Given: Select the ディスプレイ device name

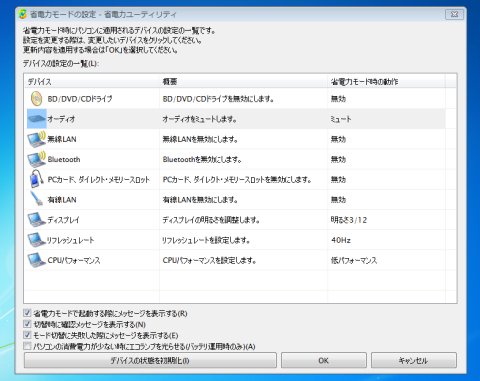Looking at the screenshot, I should point(63,220).
